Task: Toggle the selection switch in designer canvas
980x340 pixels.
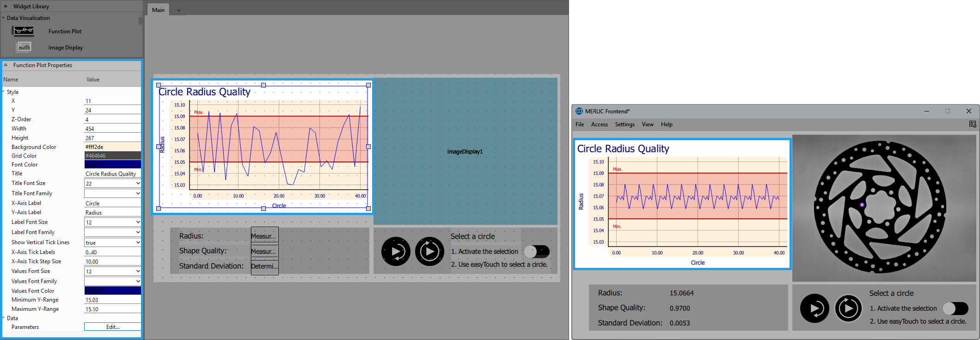Action: point(537,252)
